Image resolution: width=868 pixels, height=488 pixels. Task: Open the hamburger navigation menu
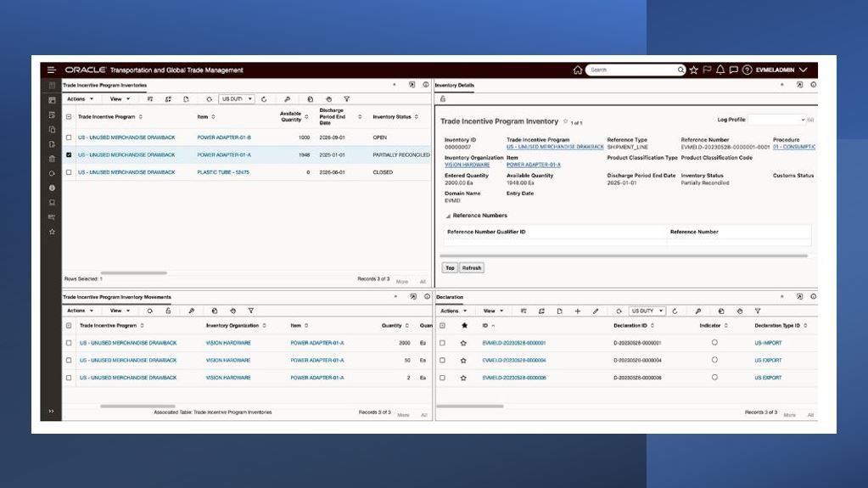tap(51, 70)
